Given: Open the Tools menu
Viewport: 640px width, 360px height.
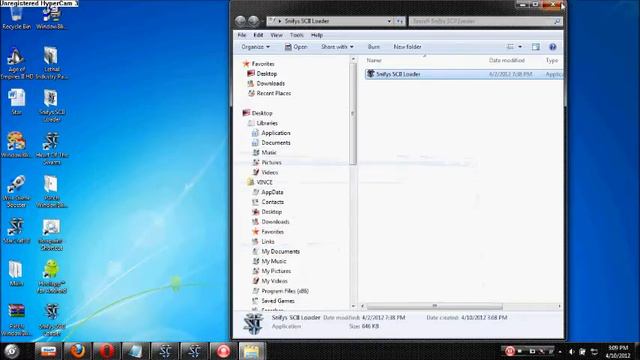Looking at the screenshot, I should [x=297, y=35].
